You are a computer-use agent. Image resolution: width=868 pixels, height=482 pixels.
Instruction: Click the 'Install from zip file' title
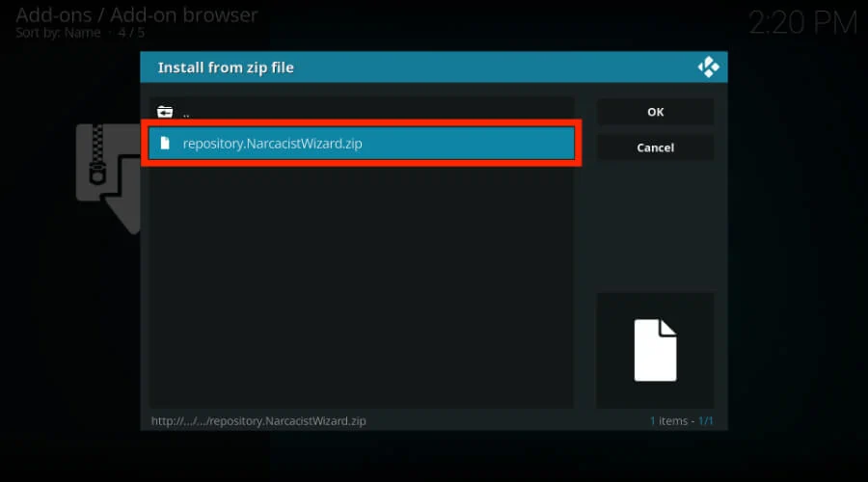coord(226,67)
